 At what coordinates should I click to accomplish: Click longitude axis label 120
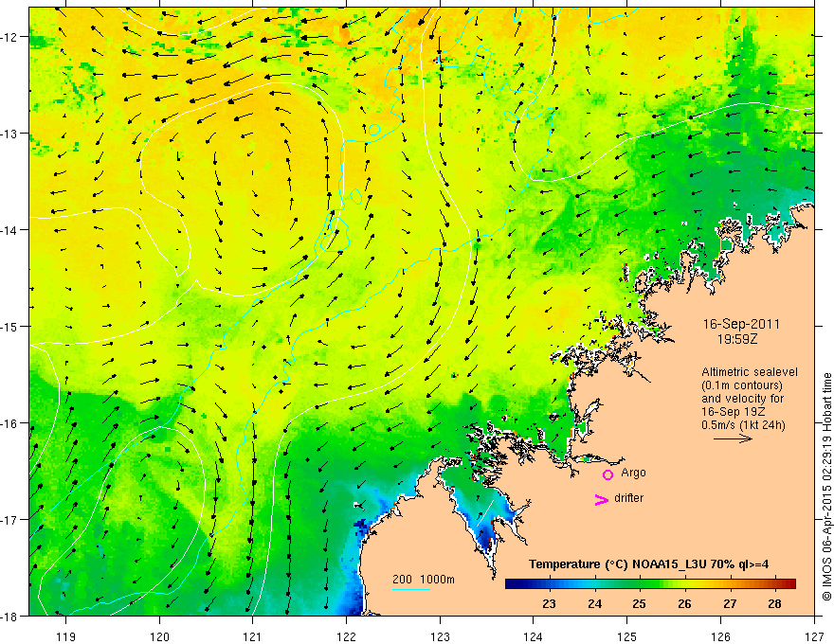pos(159,636)
